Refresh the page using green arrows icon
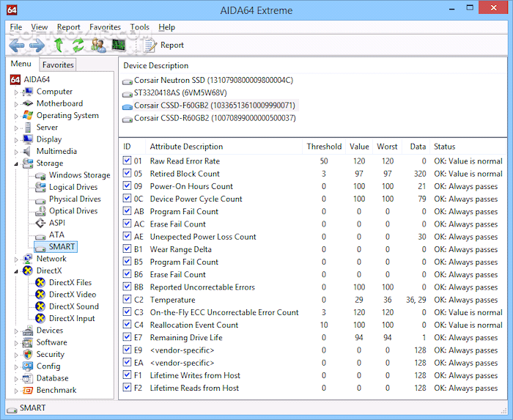Image resolution: width=513 pixels, height=420 pixels. [x=78, y=45]
